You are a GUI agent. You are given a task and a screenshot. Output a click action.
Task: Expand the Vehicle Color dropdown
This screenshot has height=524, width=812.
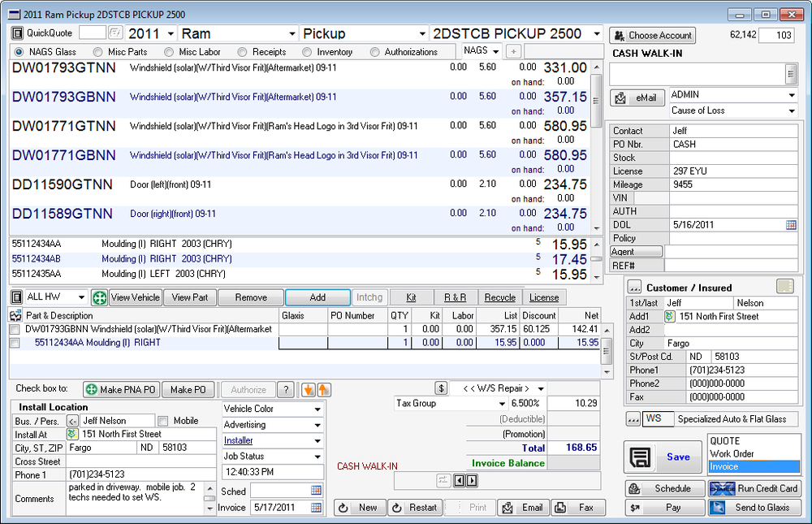[318, 409]
